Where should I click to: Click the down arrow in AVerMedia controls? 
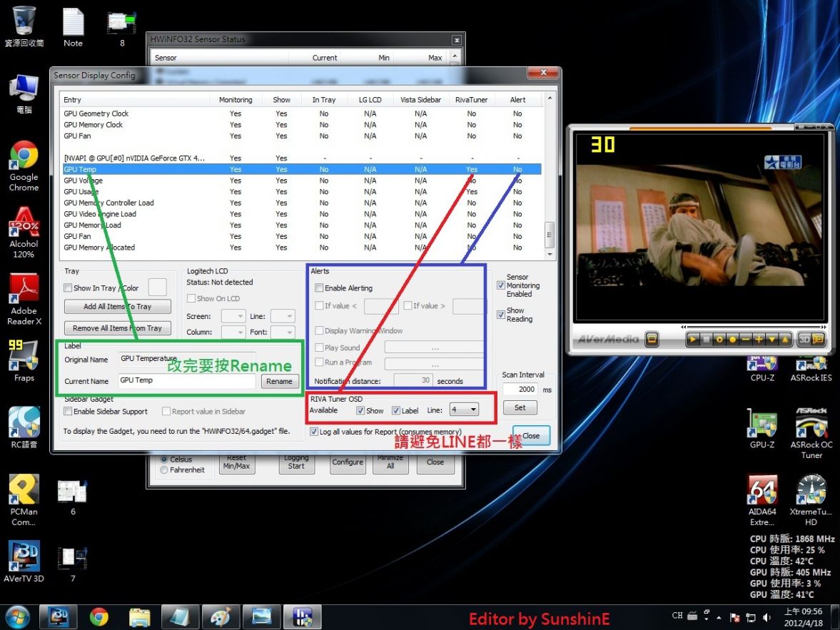(772, 339)
